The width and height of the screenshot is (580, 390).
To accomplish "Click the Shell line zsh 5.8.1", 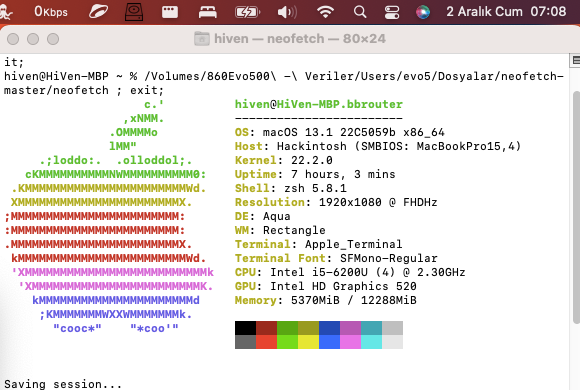I will pyautogui.click(x=291, y=188).
